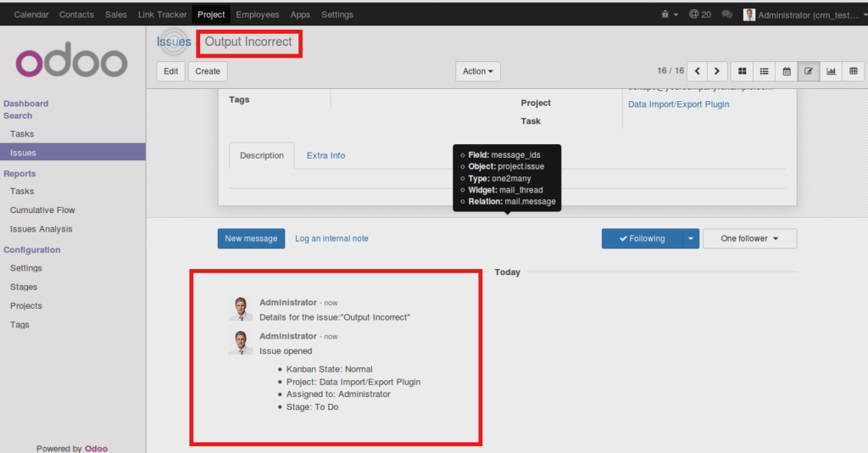Go back to Issues breadcrumb
The height and width of the screenshot is (453, 868).
(x=173, y=42)
